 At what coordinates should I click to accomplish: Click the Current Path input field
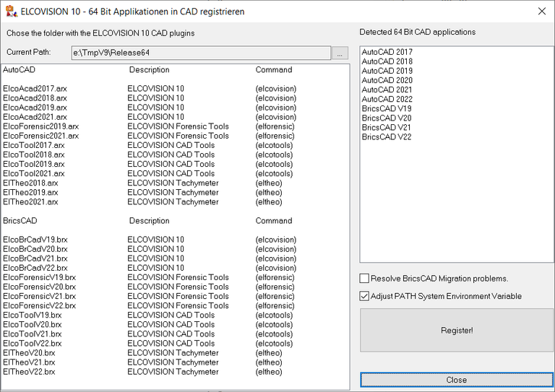(201, 53)
